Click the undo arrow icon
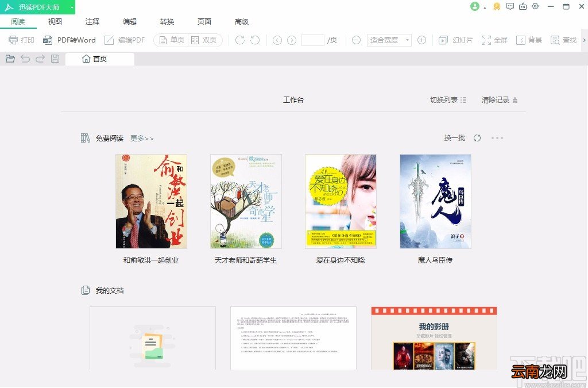Screen dimensions: 588x388 click(x=25, y=59)
